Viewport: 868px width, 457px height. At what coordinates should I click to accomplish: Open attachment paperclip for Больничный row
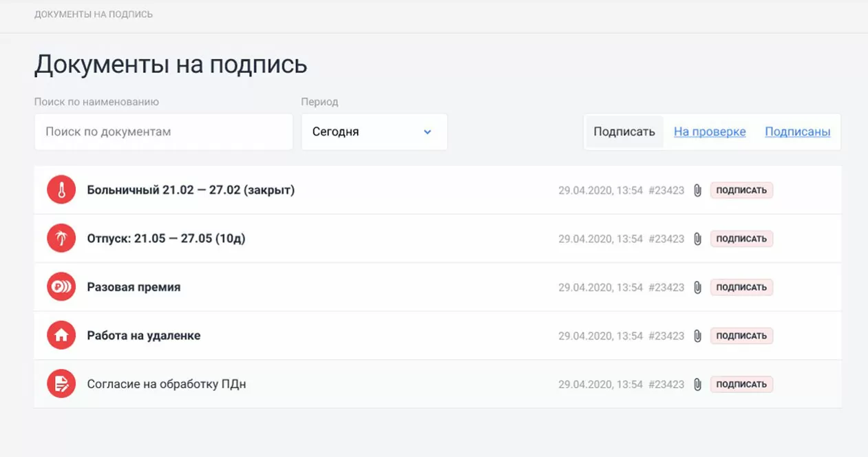(x=697, y=191)
